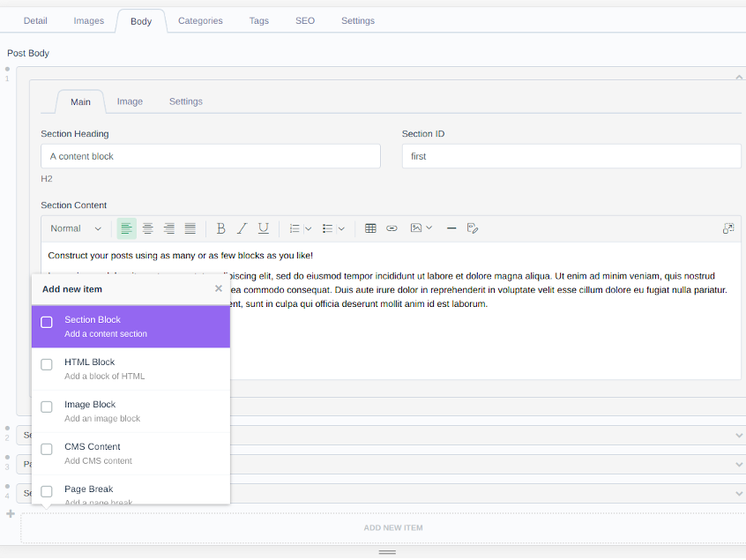Switch to the section Image tab

(x=130, y=101)
